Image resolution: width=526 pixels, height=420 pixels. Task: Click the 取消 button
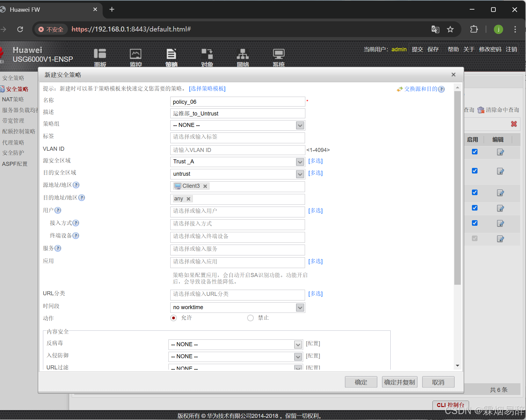click(x=438, y=382)
